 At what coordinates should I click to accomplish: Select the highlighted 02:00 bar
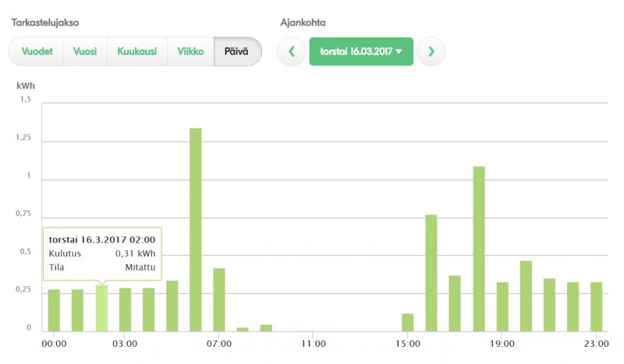[101, 309]
